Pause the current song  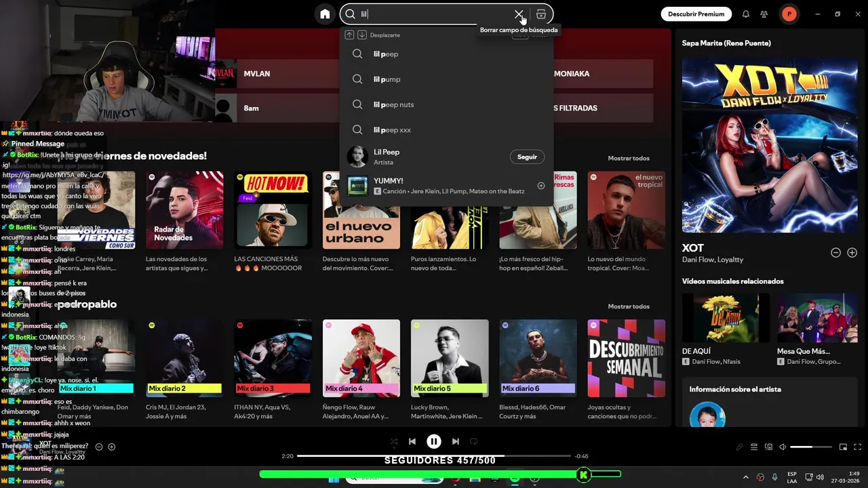click(434, 441)
